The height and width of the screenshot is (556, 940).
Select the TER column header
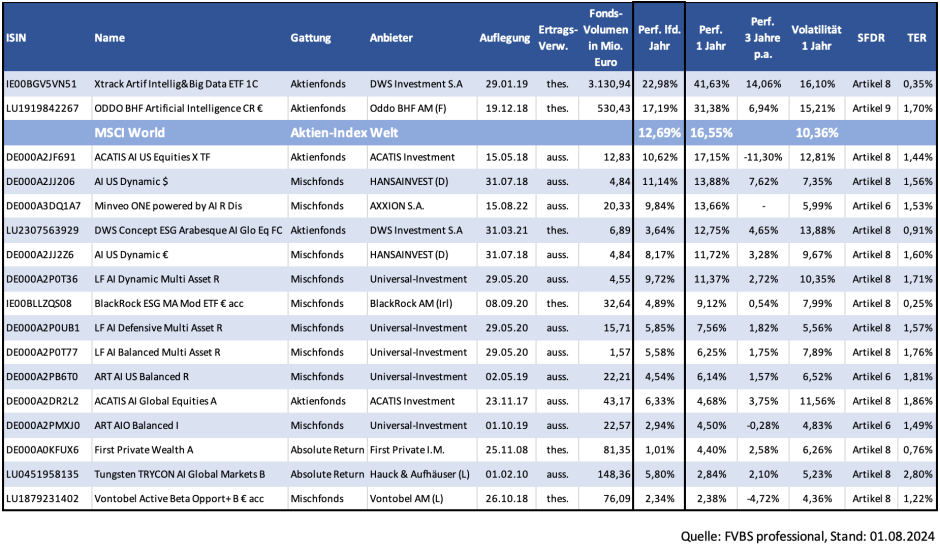[x=916, y=37]
